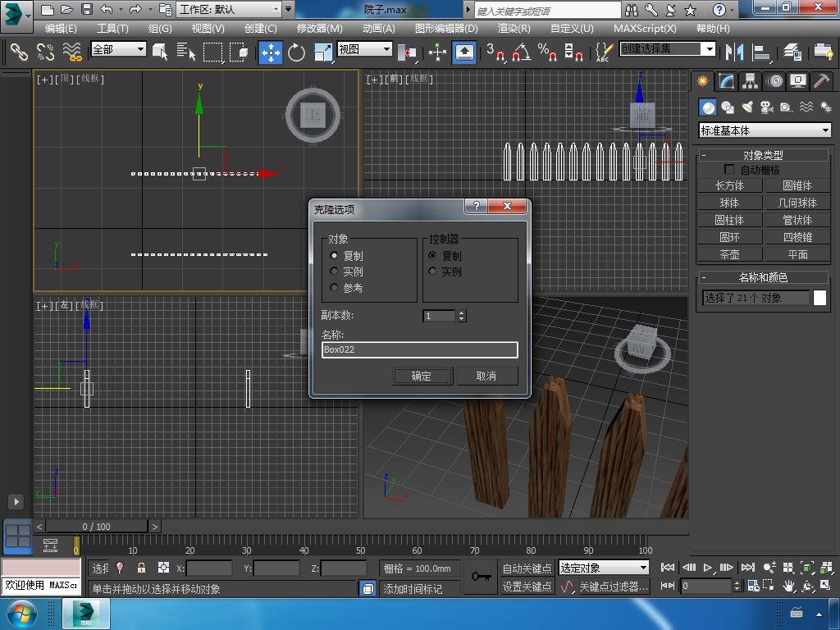Open the 编辑(E) menu
This screenshot has width=840, height=630.
pyautogui.click(x=61, y=29)
